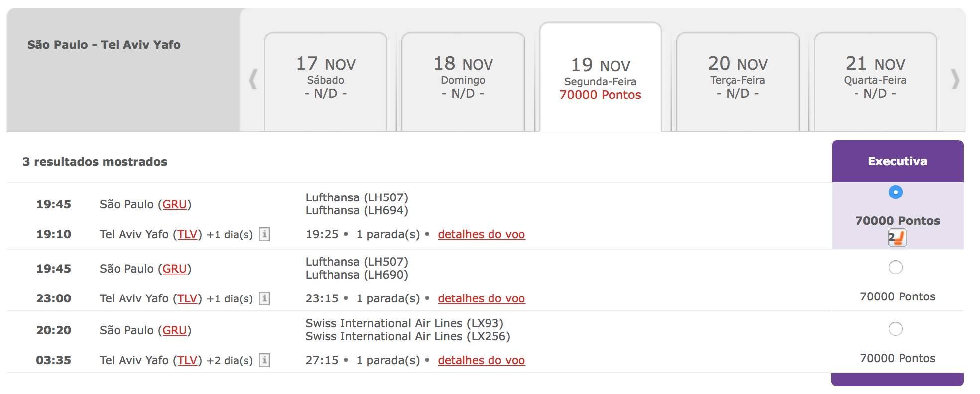Switch to the 20 NOV Terça-Feira tab
The height and width of the screenshot is (394, 980).
click(738, 82)
